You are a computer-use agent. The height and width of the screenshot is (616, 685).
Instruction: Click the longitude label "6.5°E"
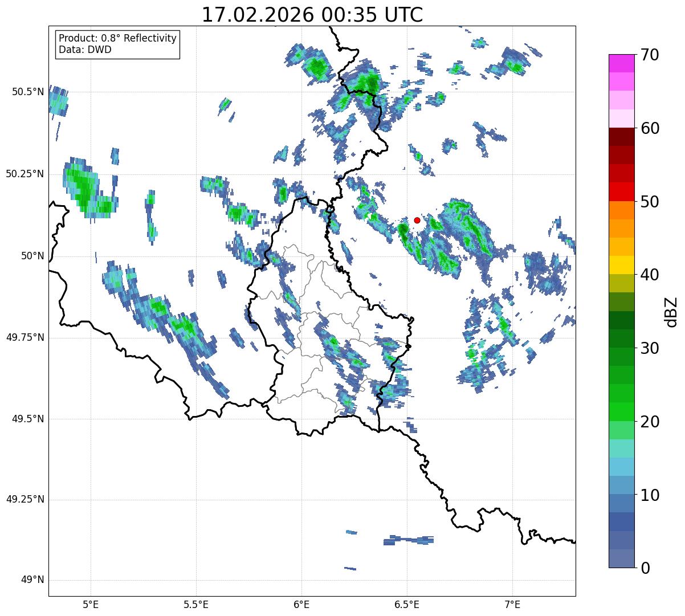point(407,605)
